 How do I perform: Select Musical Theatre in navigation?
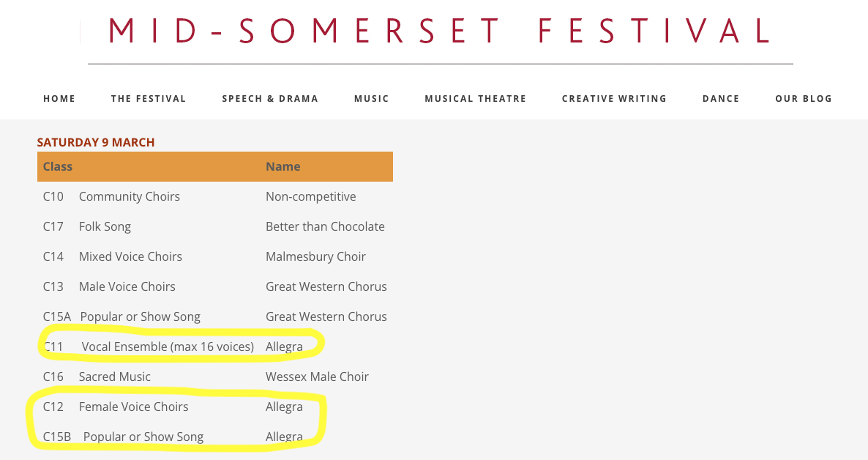coord(476,99)
